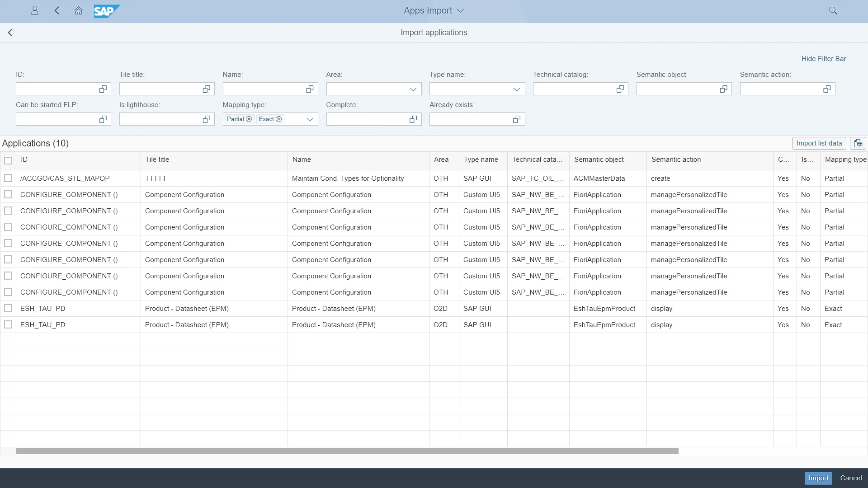Check the /ACCGO/CAS_STL_MAPOP row checkbox
This screenshot has height=488, width=868.
point(8,178)
